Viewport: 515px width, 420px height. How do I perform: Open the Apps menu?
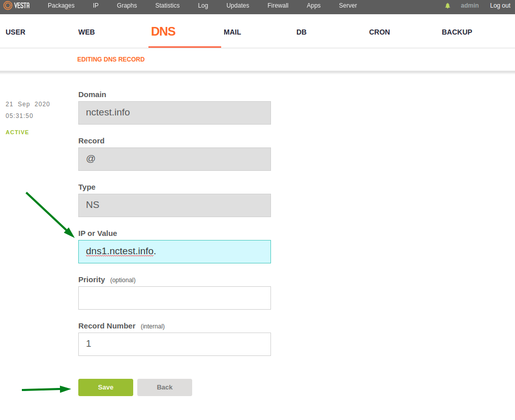[314, 6]
